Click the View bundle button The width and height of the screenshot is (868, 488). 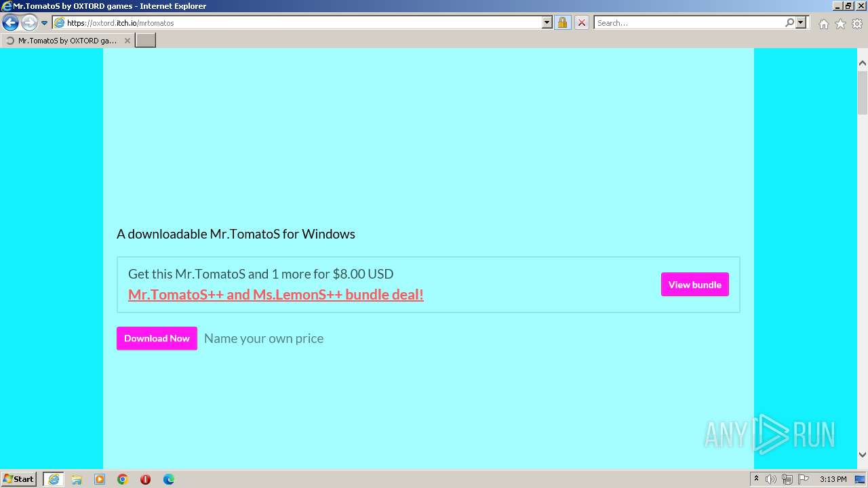click(x=695, y=285)
